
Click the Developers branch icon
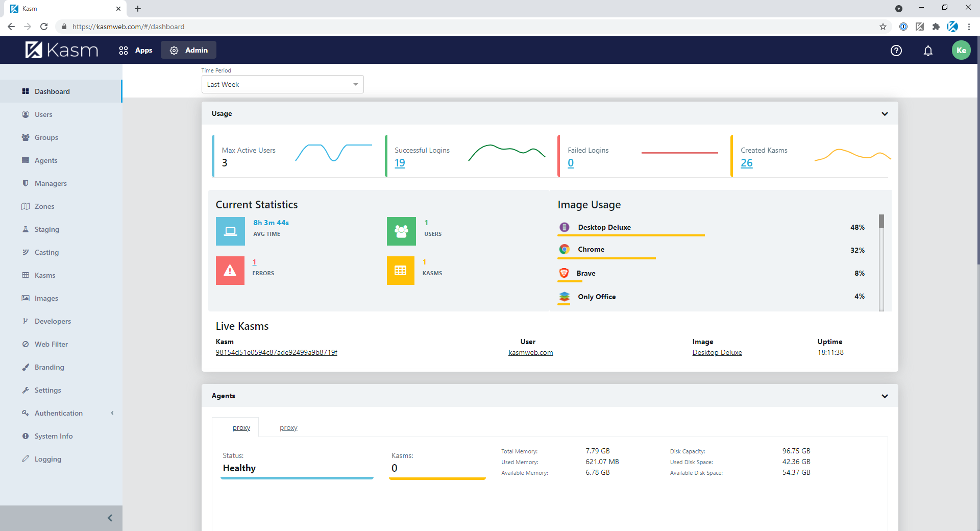tap(26, 321)
